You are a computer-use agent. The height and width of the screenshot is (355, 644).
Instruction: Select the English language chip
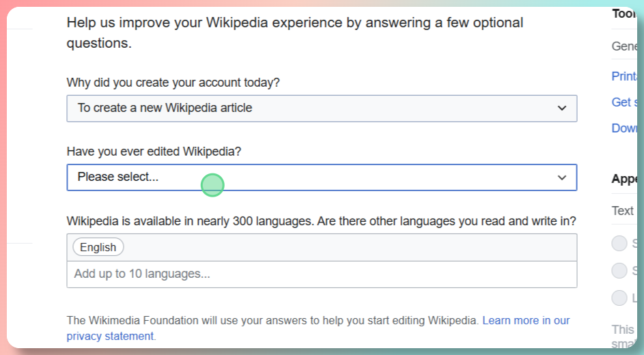98,247
